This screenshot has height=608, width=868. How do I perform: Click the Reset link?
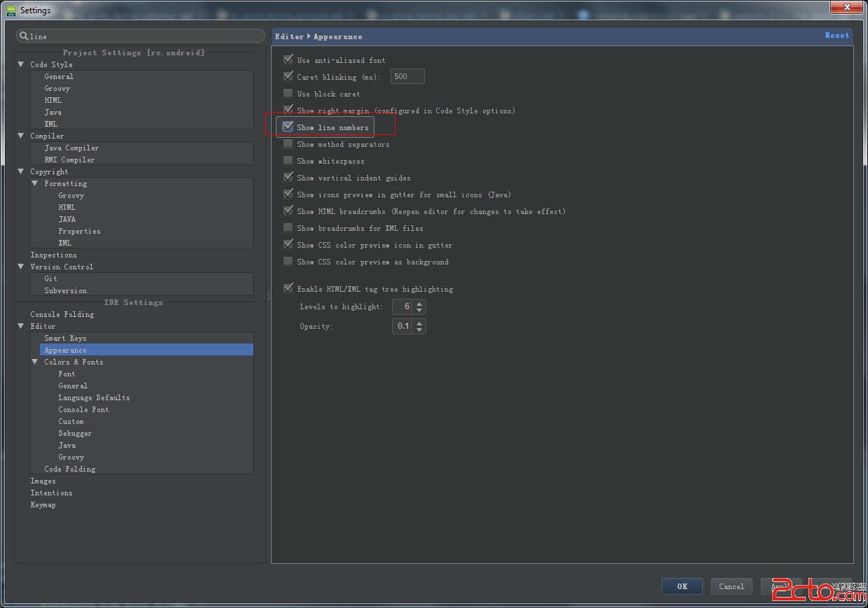[x=836, y=35]
